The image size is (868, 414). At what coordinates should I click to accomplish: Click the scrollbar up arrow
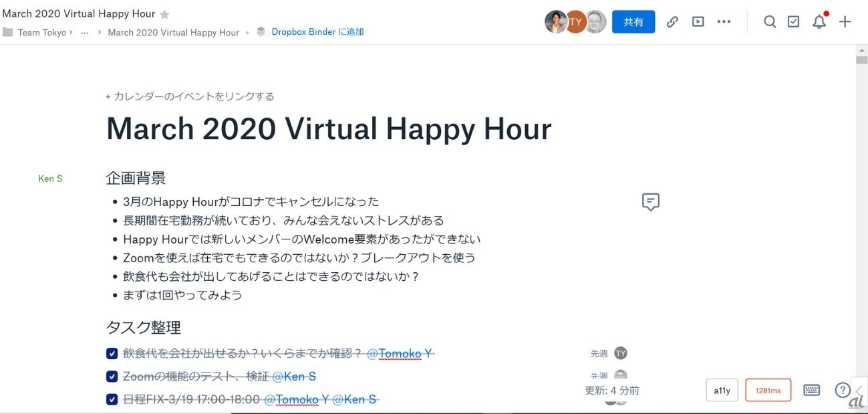[861, 50]
